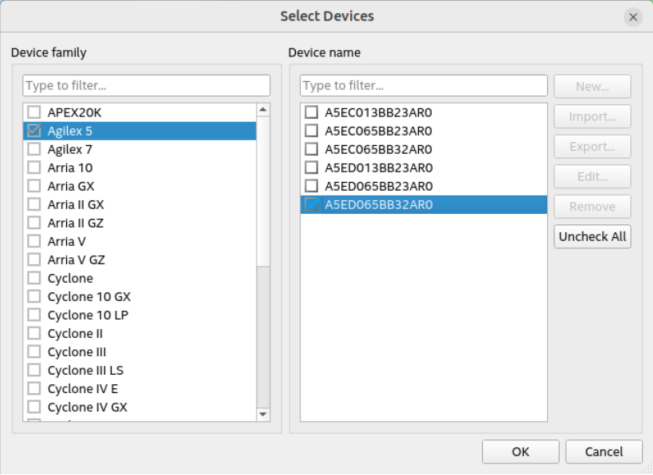The width and height of the screenshot is (653, 475).
Task: Focus the Device name filter field
Action: coord(423,85)
